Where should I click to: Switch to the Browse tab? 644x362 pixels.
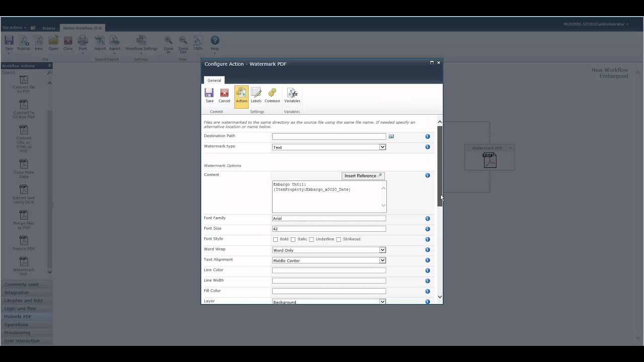[49, 28]
